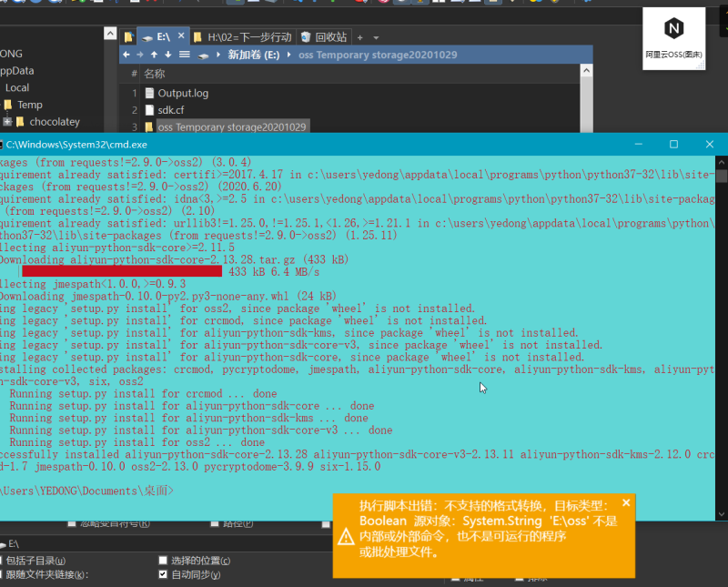Switch to the H:\02=下一步行动 tab

click(x=243, y=37)
